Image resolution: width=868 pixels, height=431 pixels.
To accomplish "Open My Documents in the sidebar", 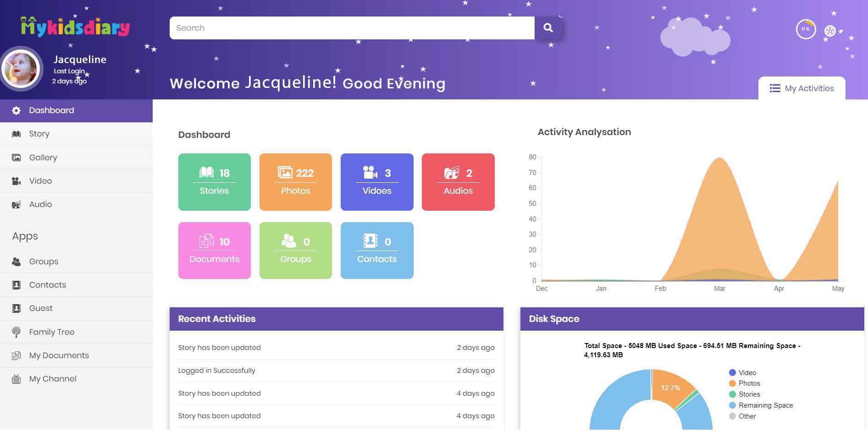I will point(59,355).
